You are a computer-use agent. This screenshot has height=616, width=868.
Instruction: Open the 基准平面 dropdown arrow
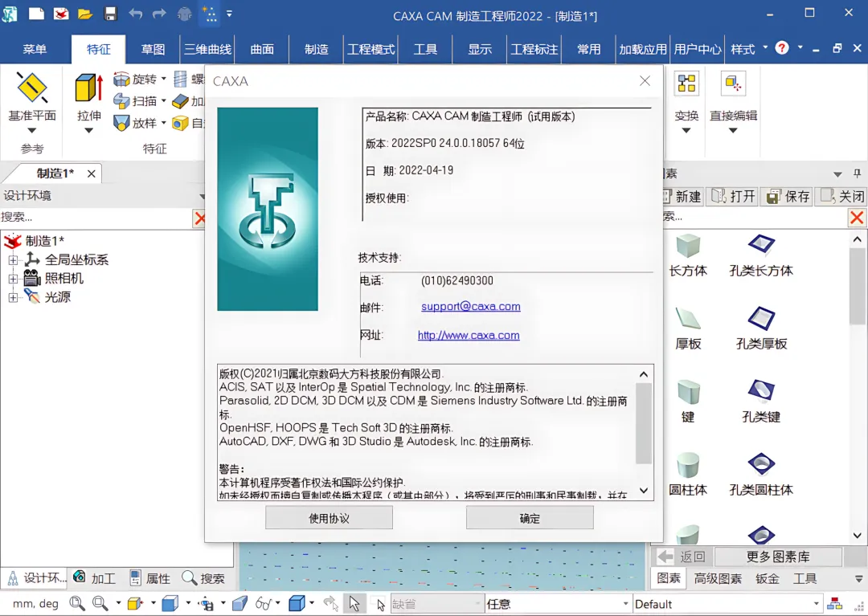[x=31, y=131]
